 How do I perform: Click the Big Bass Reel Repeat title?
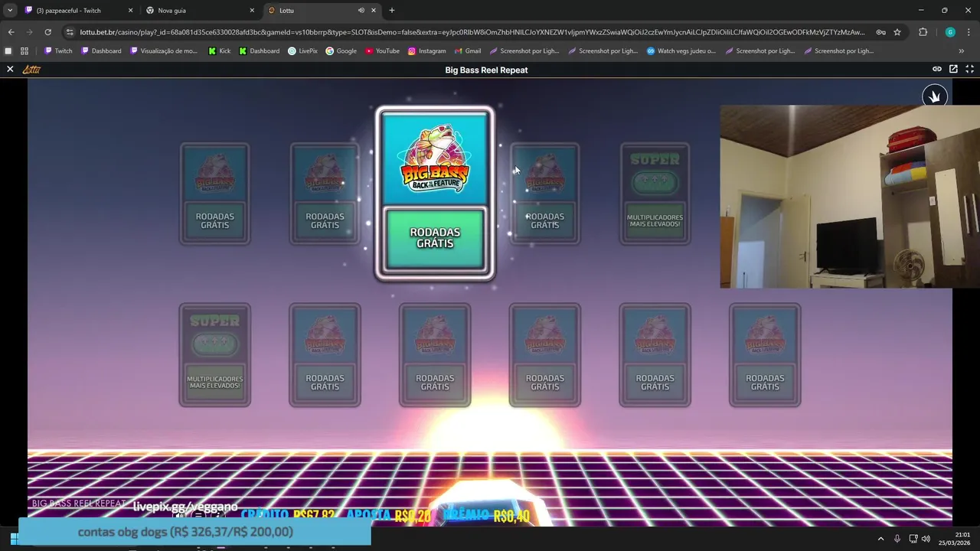pyautogui.click(x=486, y=70)
